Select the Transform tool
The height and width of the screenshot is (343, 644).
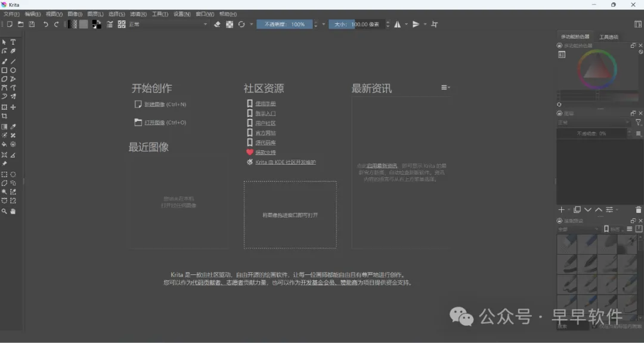[x=4, y=107]
